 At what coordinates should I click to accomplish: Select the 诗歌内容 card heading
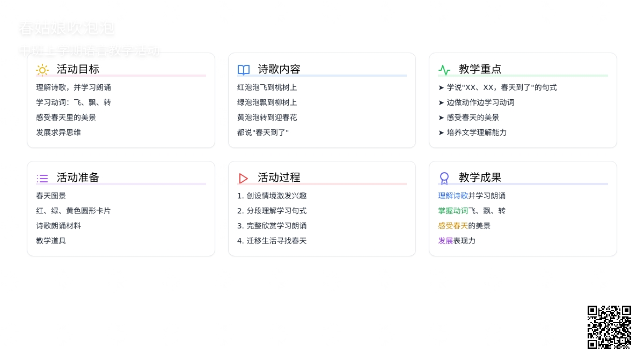(x=279, y=69)
